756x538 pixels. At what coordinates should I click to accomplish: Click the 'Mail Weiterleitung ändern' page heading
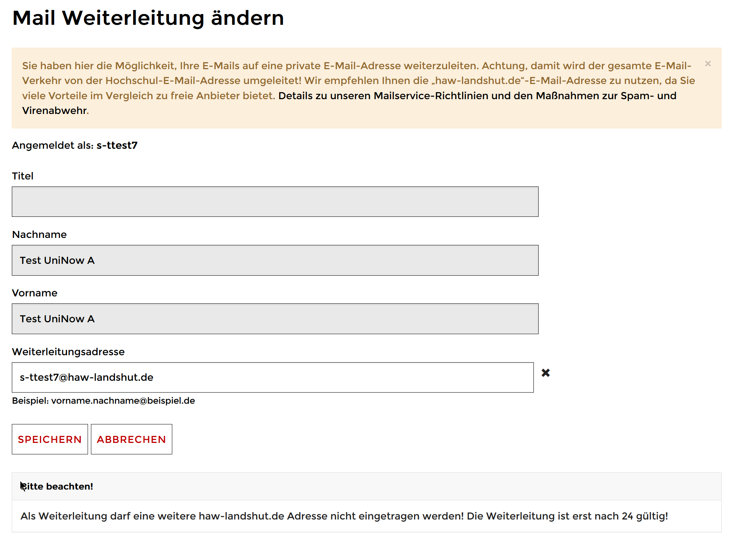[x=148, y=18]
